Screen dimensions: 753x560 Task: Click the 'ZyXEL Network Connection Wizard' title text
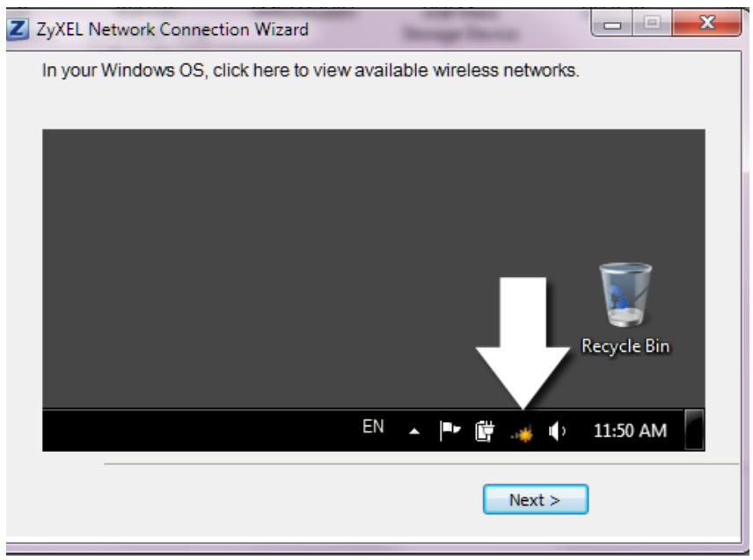pyautogui.click(x=172, y=29)
